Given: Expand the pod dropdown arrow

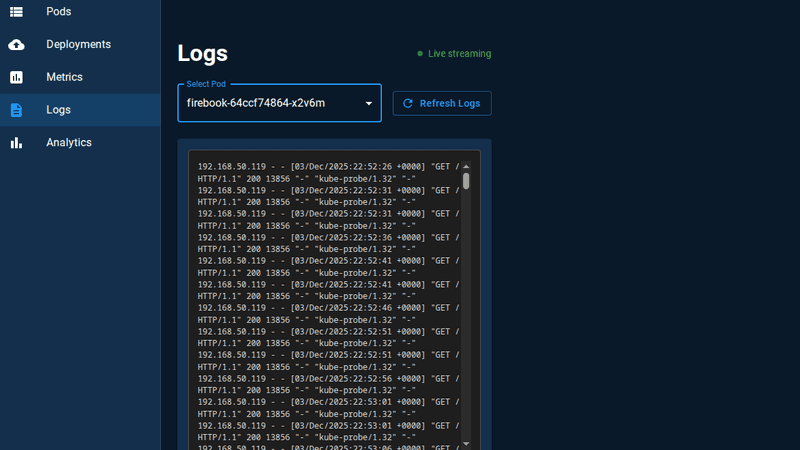Looking at the screenshot, I should click(368, 103).
